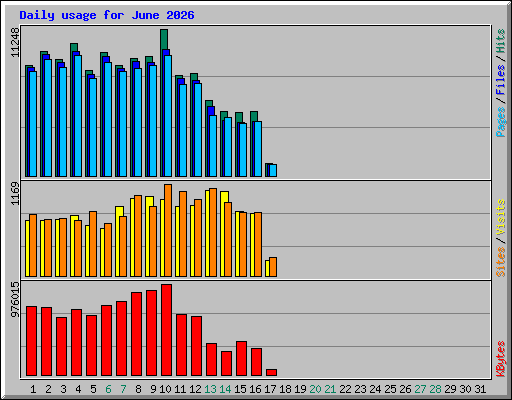Click the 11248 hits axis value
Image resolution: width=512 pixels, height=400 pixels.
(x=15, y=42)
